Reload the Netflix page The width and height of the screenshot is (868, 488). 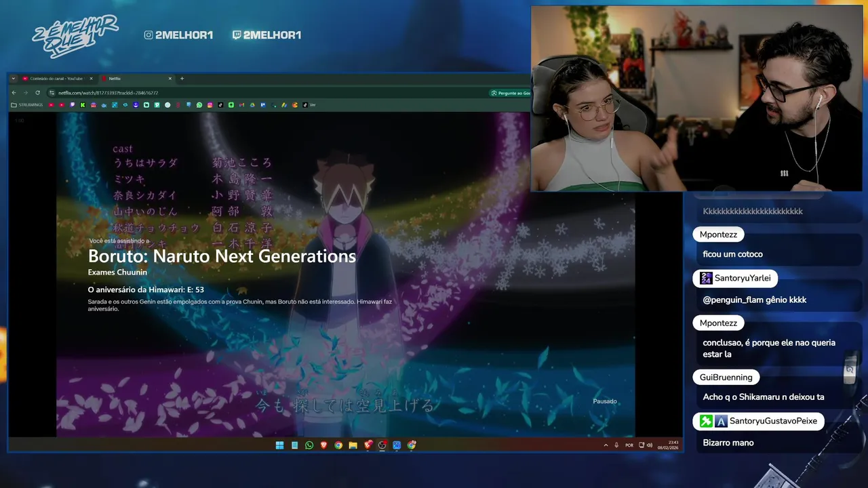pyautogui.click(x=37, y=93)
